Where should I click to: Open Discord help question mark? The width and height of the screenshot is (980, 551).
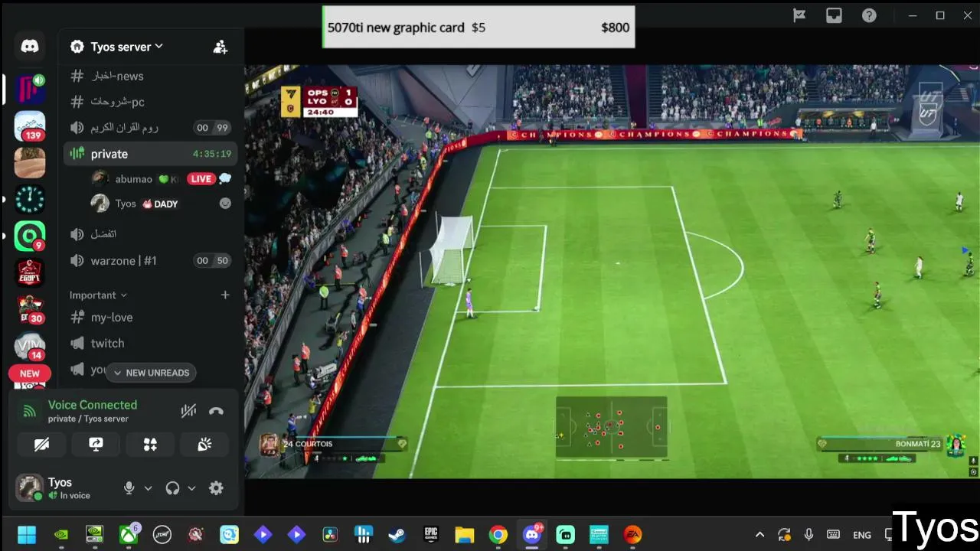[x=869, y=15]
